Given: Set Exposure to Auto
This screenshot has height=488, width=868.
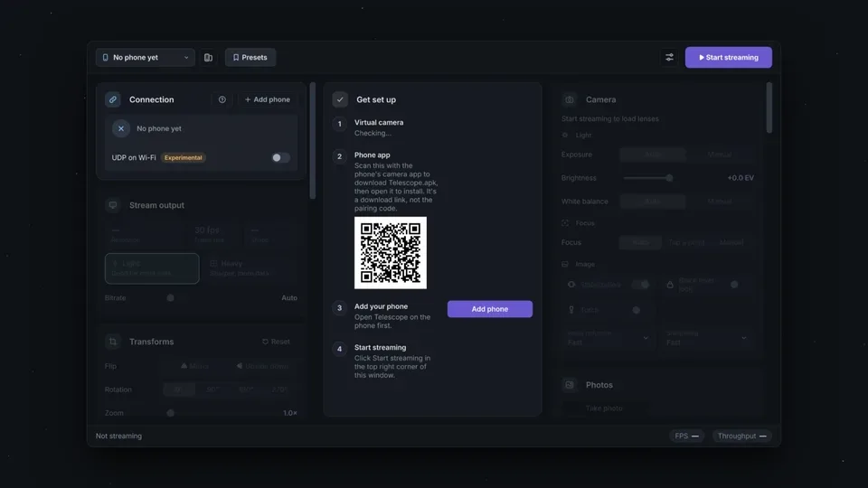Looking at the screenshot, I should [653, 155].
